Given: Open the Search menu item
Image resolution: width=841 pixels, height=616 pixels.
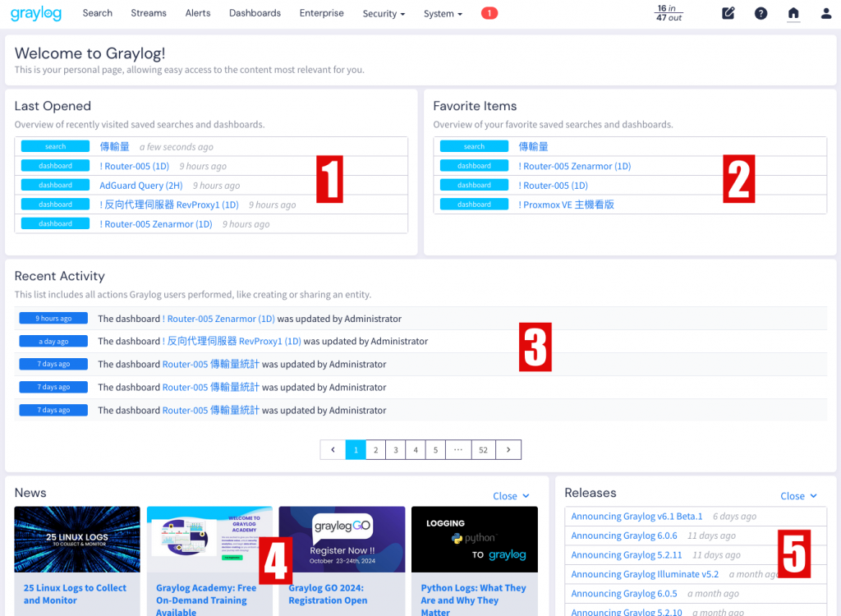Looking at the screenshot, I should click(98, 13).
